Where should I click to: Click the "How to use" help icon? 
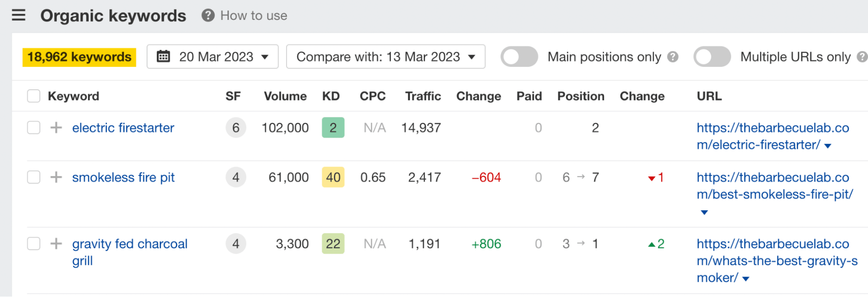[x=207, y=15]
